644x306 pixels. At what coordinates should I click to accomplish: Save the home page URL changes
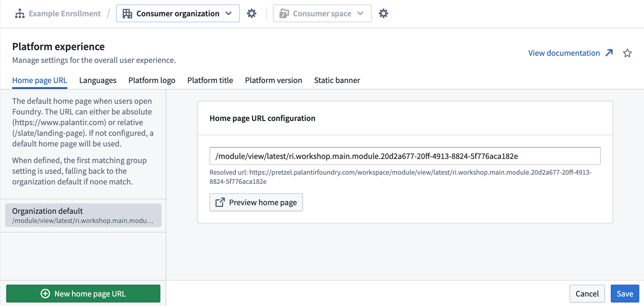coord(624,294)
